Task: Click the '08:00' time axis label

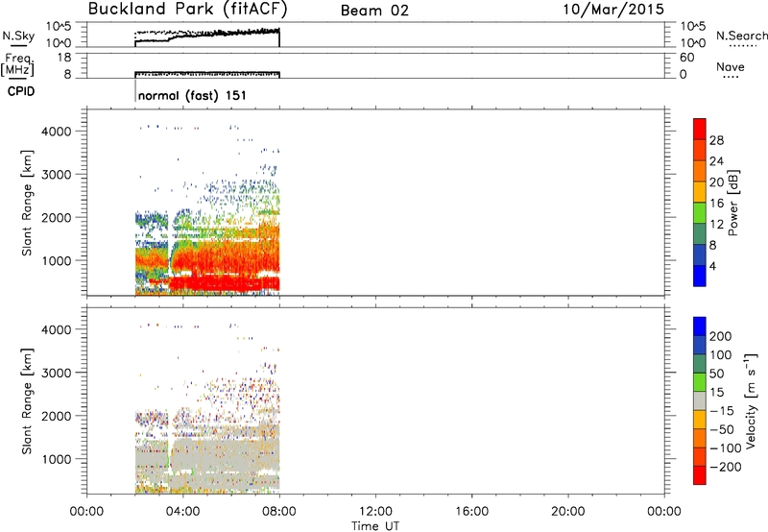Action: click(x=279, y=512)
